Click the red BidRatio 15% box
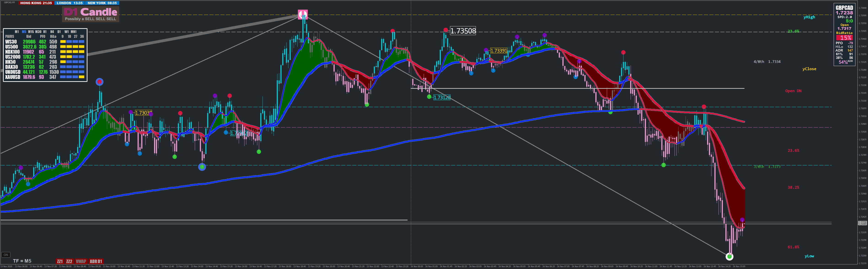Image resolution: width=868 pixels, height=269 pixels. click(844, 38)
